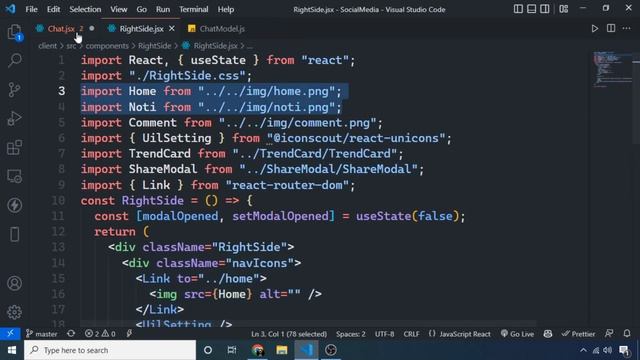Open the Go menu

(x=142, y=9)
